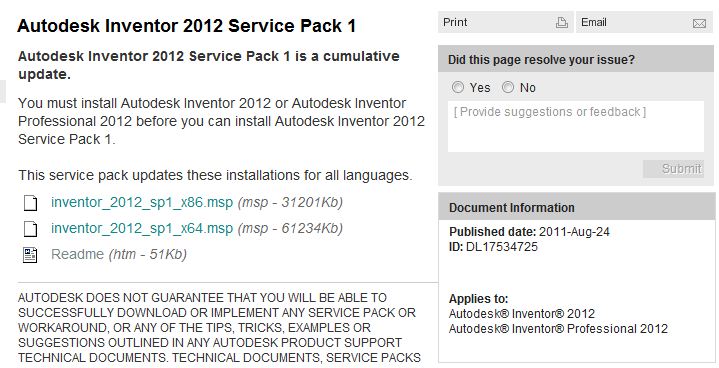Image resolution: width=719 pixels, height=368 pixels.
Task: Click the file icon for x86 msp
Action: tap(30, 203)
